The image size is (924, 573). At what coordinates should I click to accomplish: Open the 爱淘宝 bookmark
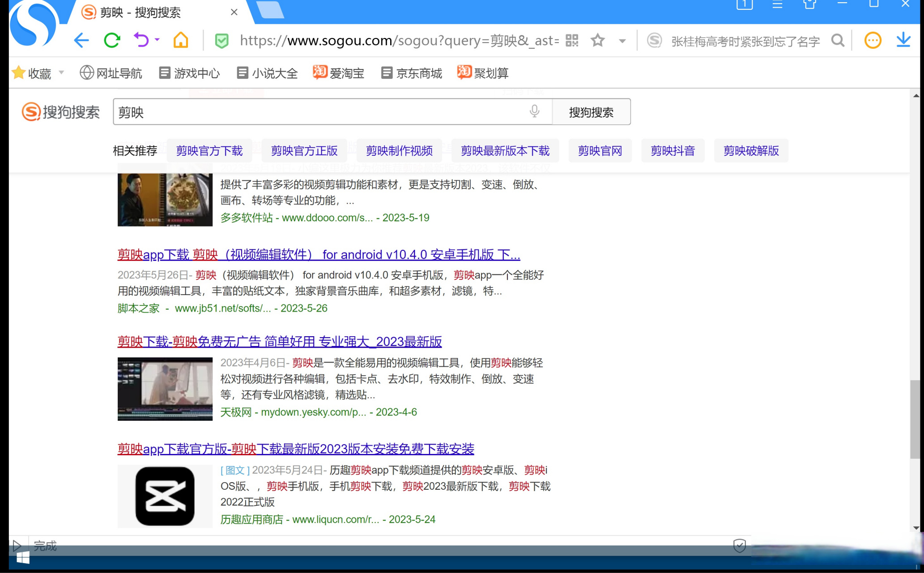(338, 73)
